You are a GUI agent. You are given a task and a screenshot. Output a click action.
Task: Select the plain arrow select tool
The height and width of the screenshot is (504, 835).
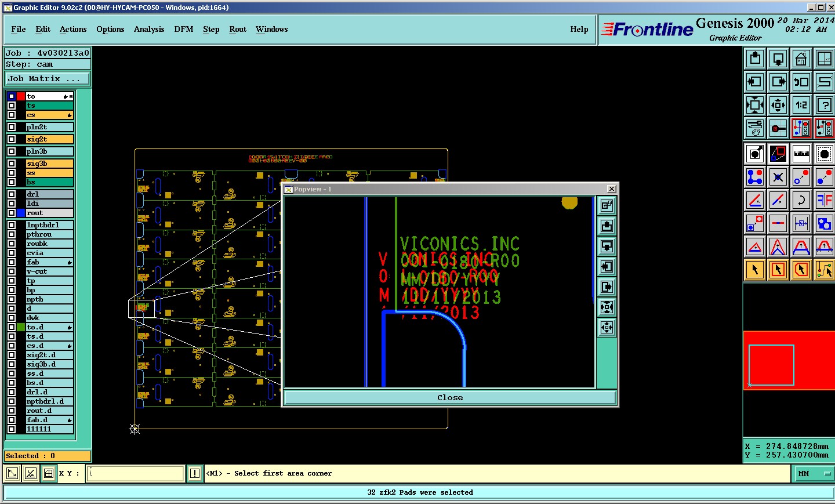tap(755, 270)
